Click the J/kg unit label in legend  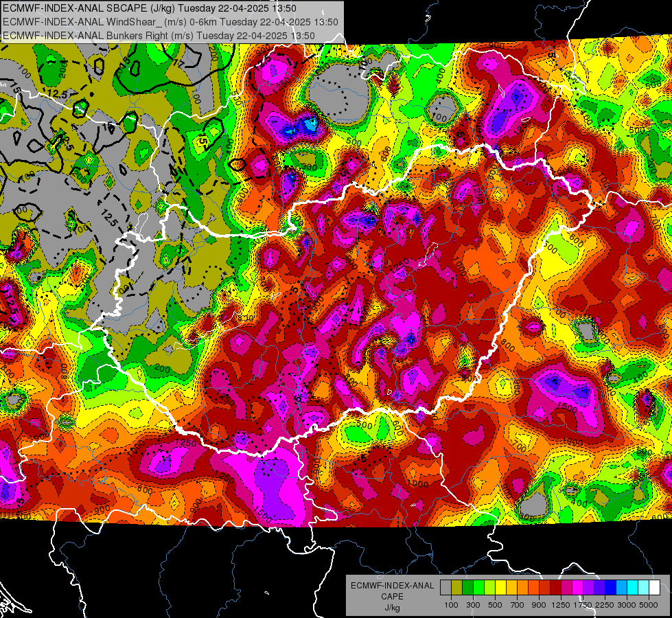click(392, 608)
